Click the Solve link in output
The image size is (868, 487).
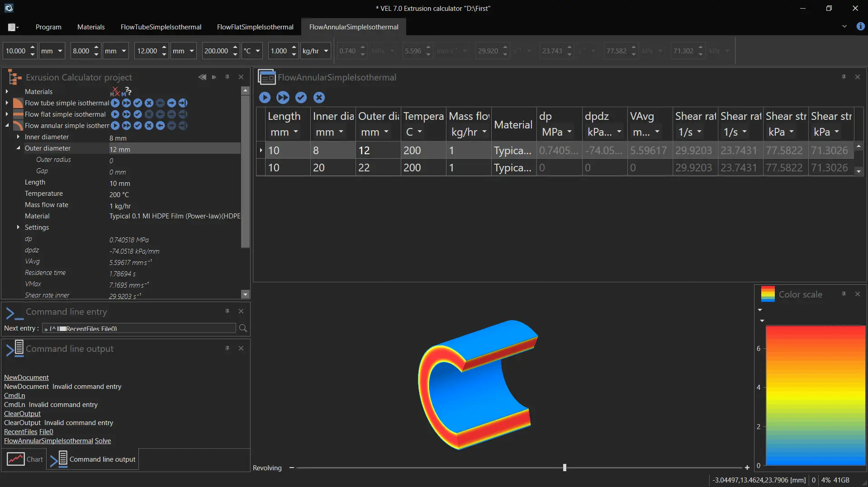click(103, 441)
